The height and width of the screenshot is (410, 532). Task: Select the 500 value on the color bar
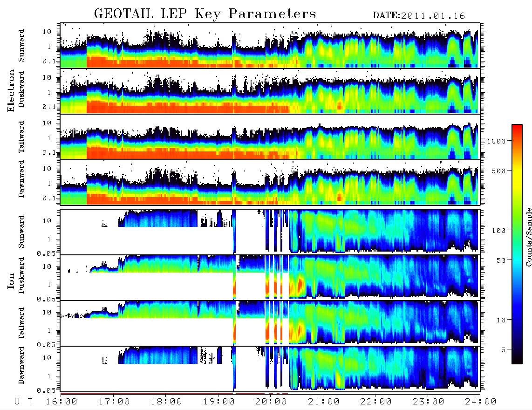click(498, 171)
